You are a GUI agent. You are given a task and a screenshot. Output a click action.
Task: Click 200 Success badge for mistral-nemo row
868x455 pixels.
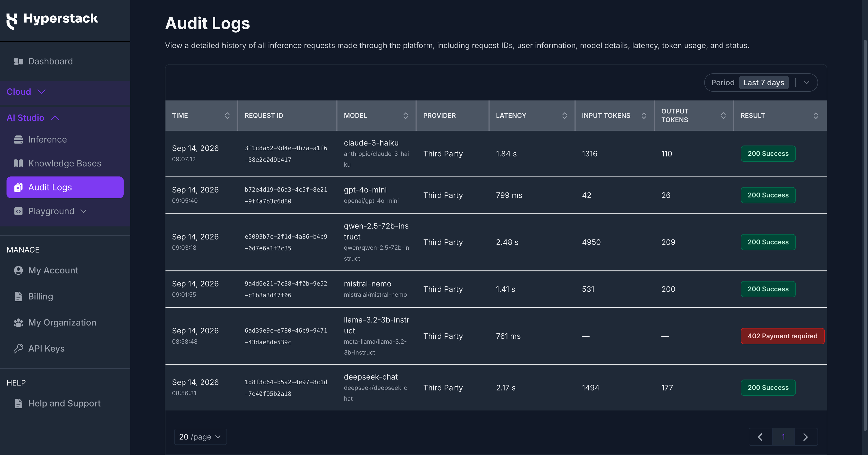pyautogui.click(x=768, y=289)
